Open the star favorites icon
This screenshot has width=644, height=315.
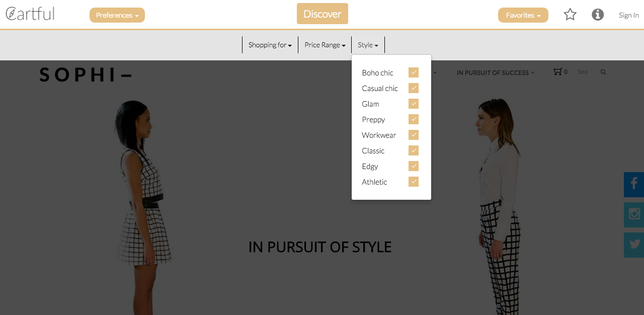[x=570, y=14]
